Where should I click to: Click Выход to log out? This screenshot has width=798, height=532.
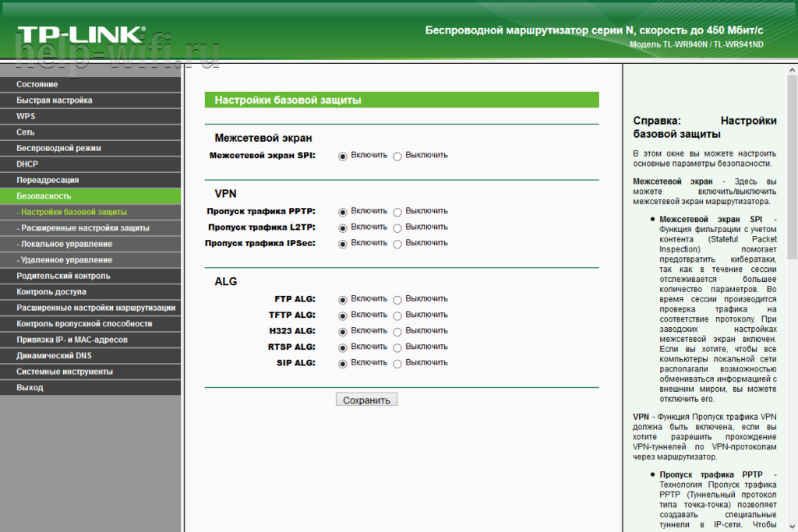pyautogui.click(x=30, y=387)
